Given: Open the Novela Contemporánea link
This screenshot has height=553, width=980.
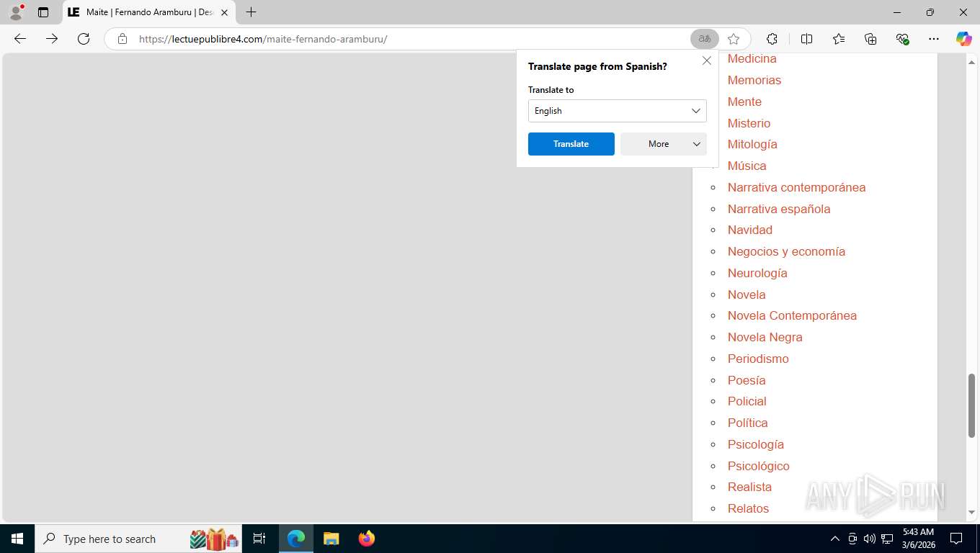Looking at the screenshot, I should [x=792, y=315].
